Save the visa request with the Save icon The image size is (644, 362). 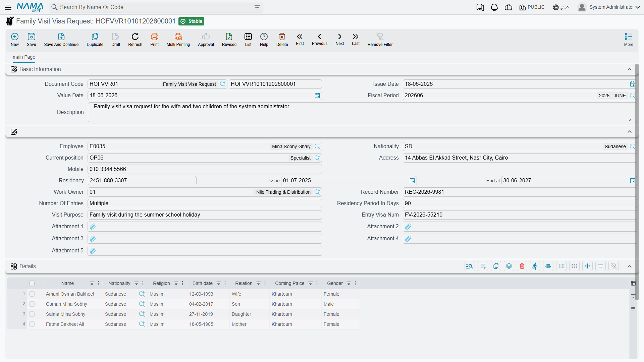click(32, 39)
